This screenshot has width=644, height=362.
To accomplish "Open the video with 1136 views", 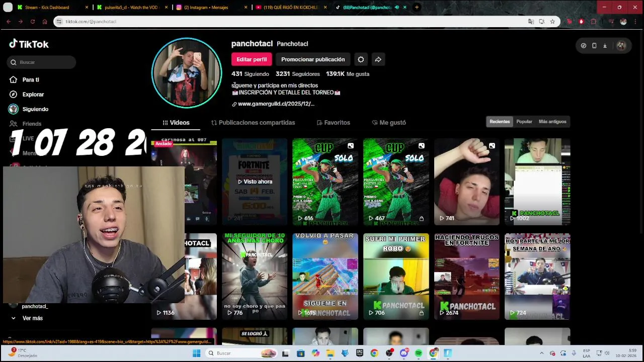I will [x=201, y=276].
